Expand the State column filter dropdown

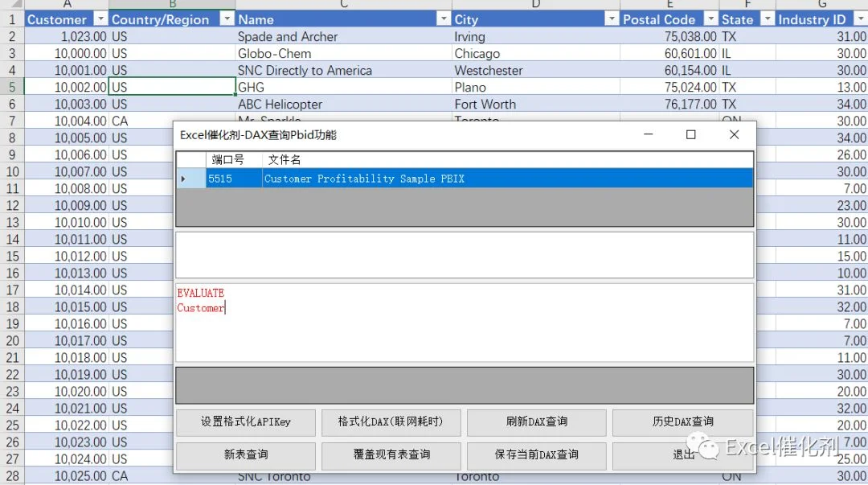(x=768, y=19)
